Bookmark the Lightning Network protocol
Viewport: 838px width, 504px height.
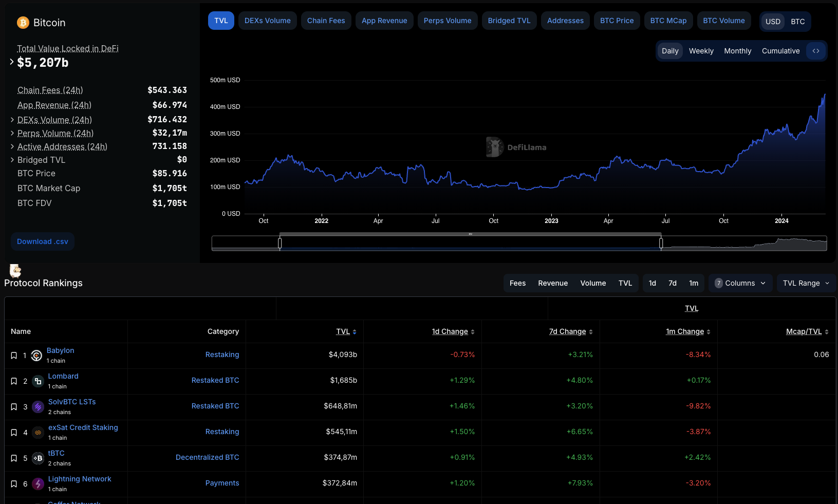coord(14,484)
